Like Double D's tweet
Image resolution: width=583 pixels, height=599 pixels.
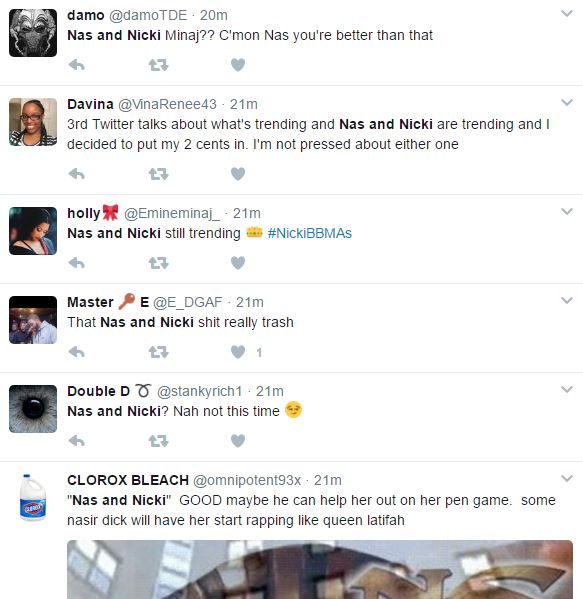pos(238,441)
